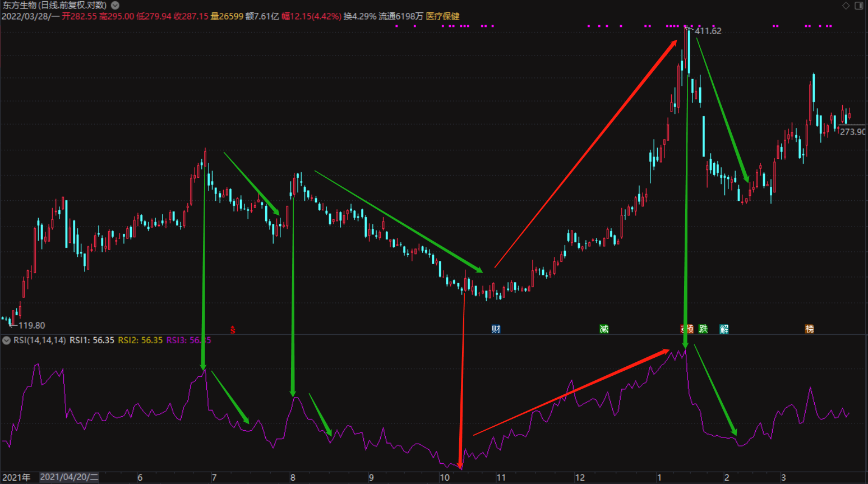
Task: Open the teal 解 event marker
Action: [x=724, y=329]
